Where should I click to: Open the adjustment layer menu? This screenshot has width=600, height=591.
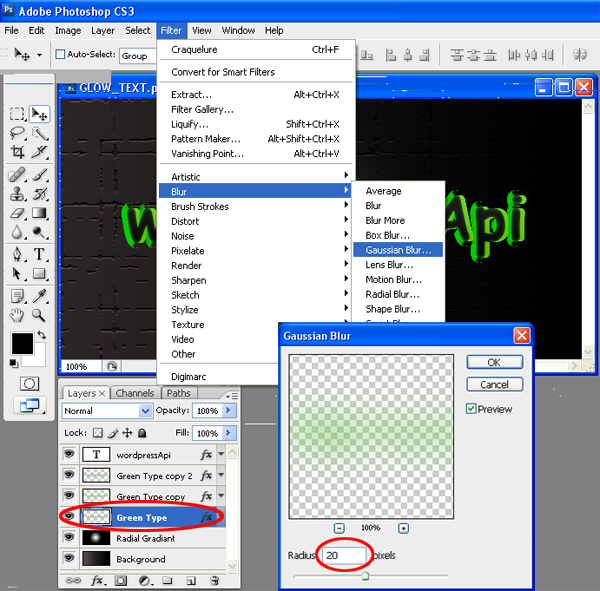pos(145,581)
